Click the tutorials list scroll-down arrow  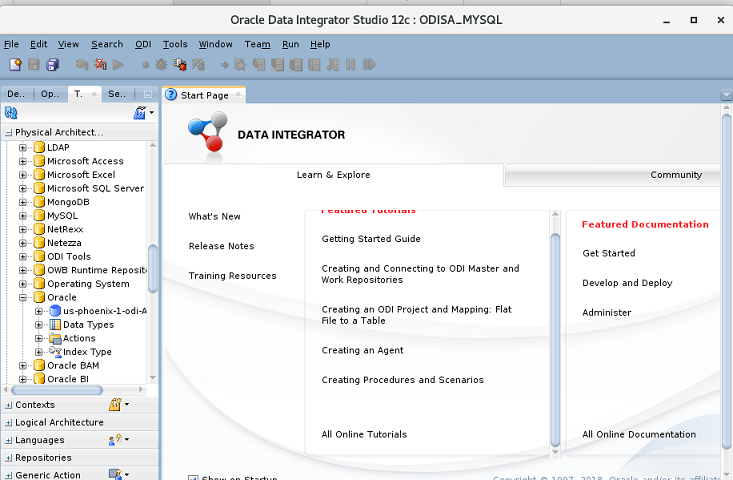pos(555,451)
